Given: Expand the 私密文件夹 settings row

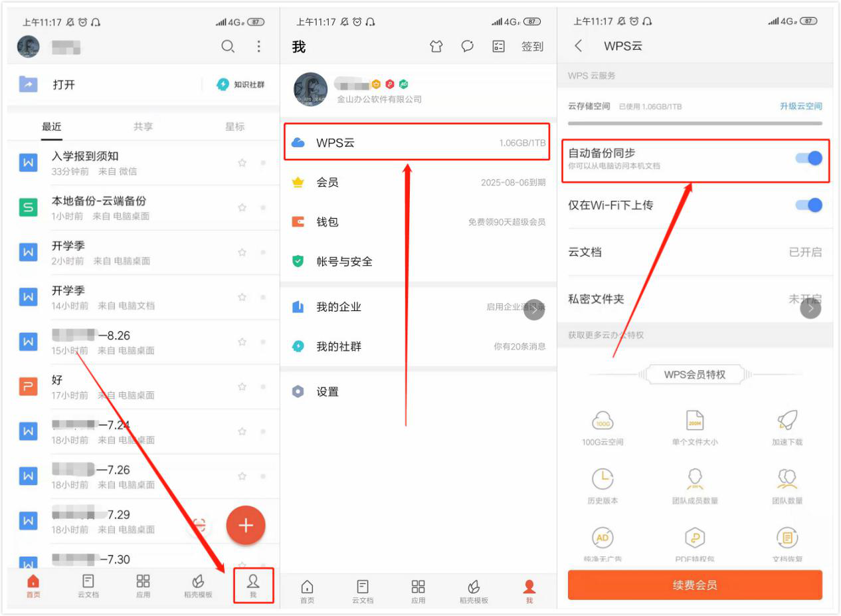Looking at the screenshot, I should [694, 299].
